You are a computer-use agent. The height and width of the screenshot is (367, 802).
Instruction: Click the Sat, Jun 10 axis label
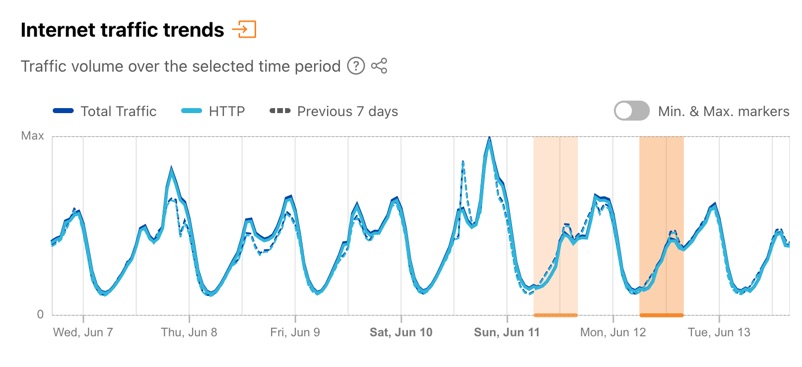coord(400,333)
